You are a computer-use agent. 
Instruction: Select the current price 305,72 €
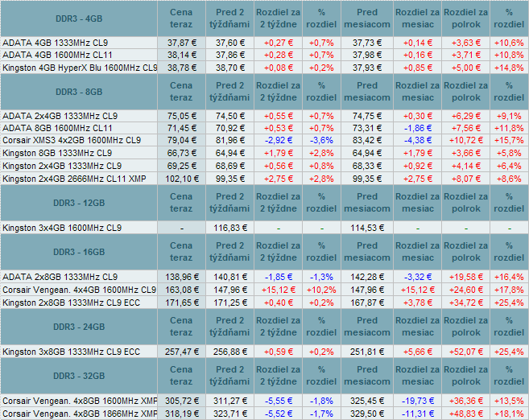click(182, 401)
